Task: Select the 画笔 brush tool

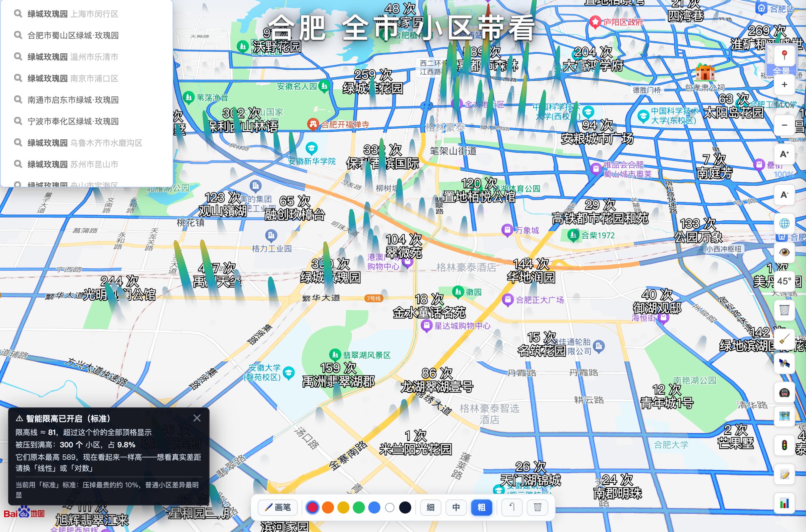Action: pyautogui.click(x=277, y=507)
